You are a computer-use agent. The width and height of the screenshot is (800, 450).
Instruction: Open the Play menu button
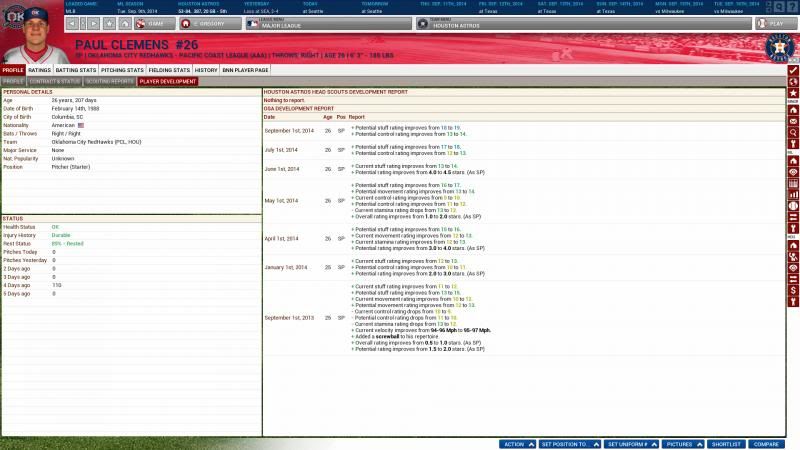(x=776, y=23)
